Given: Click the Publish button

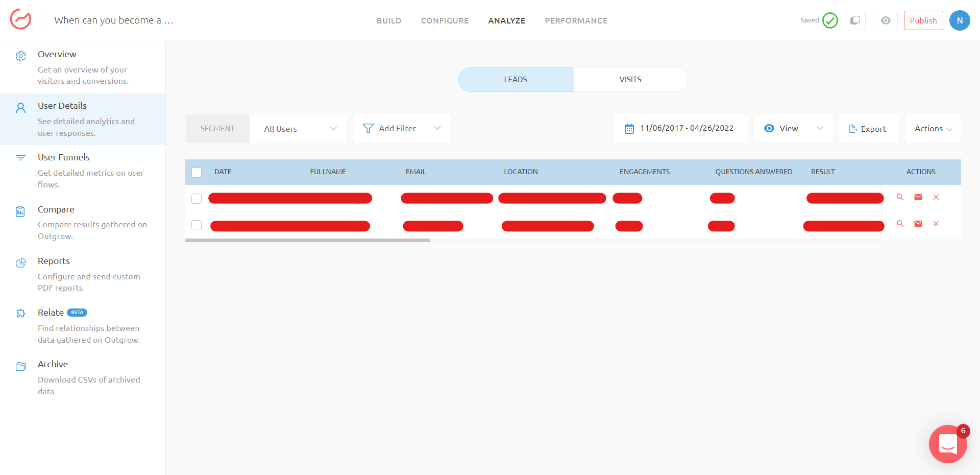Looking at the screenshot, I should coord(923,20).
